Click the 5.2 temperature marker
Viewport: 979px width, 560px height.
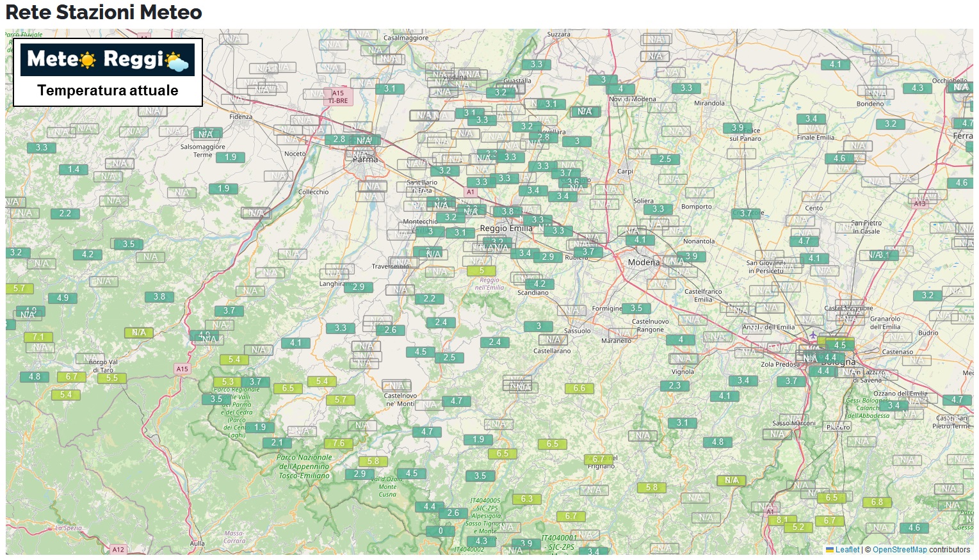point(798,527)
